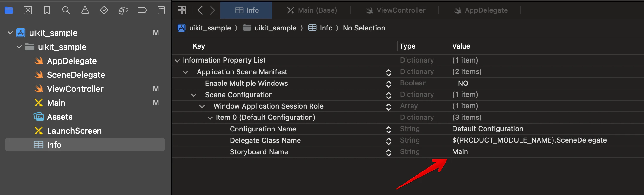Open the Issue navigator warning icon
The width and height of the screenshot is (644, 195).
[x=85, y=10]
